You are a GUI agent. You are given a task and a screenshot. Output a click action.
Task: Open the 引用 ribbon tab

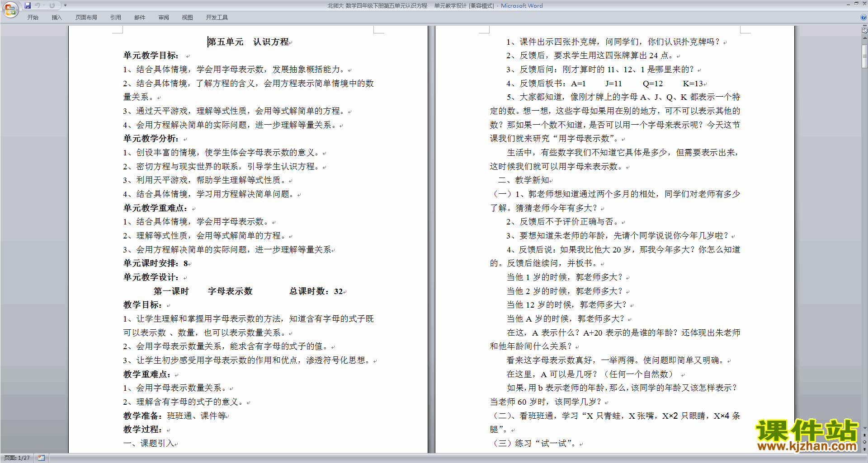116,17
